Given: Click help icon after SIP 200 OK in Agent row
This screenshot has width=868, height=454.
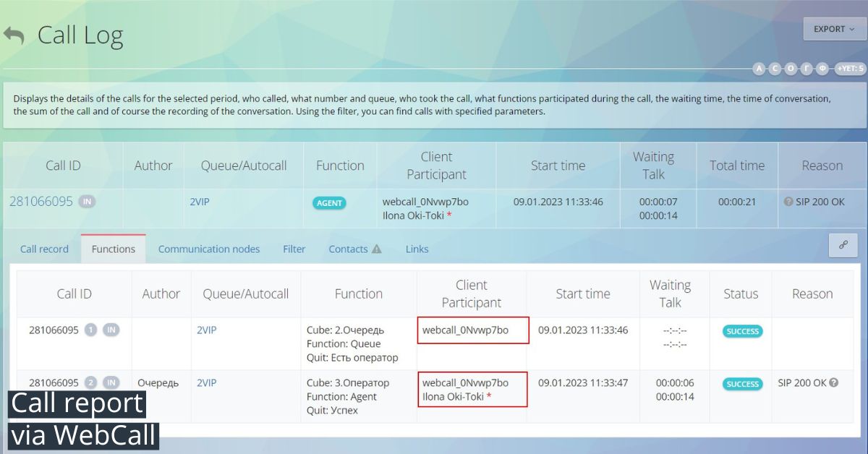Looking at the screenshot, I should pyautogui.click(x=834, y=382).
